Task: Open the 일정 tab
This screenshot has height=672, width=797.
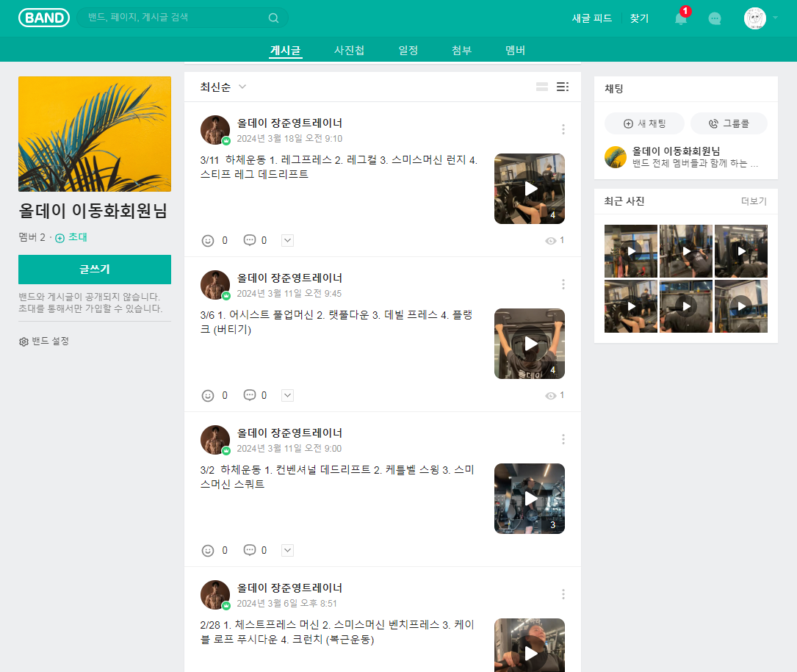Action: point(408,50)
